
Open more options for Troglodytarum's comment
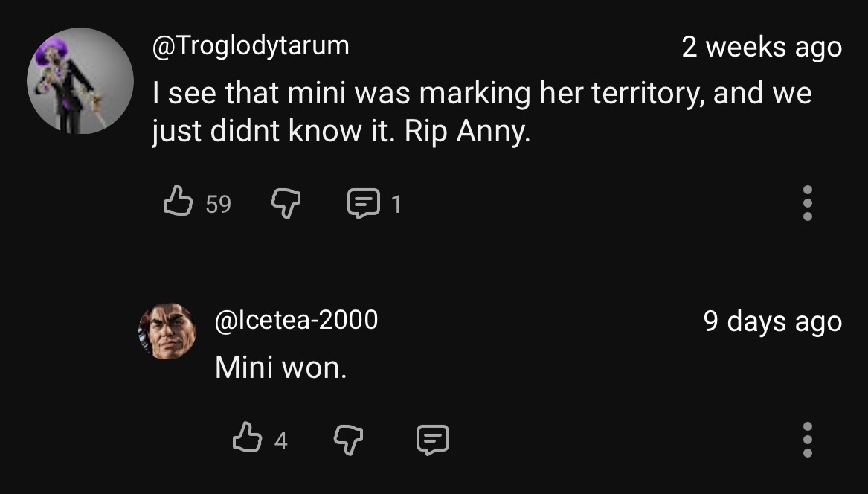click(807, 202)
